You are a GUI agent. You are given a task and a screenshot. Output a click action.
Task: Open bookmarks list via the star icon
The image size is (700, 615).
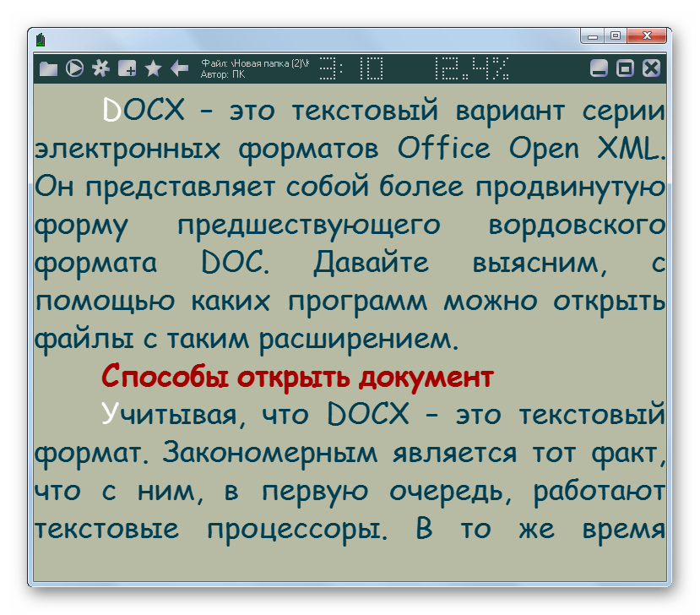(x=153, y=68)
